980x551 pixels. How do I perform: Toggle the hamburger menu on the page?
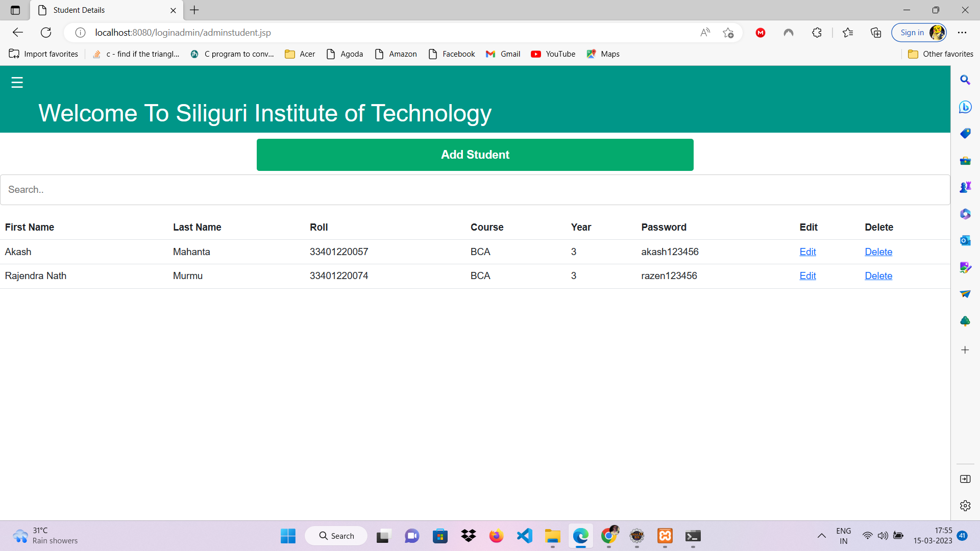(x=17, y=82)
